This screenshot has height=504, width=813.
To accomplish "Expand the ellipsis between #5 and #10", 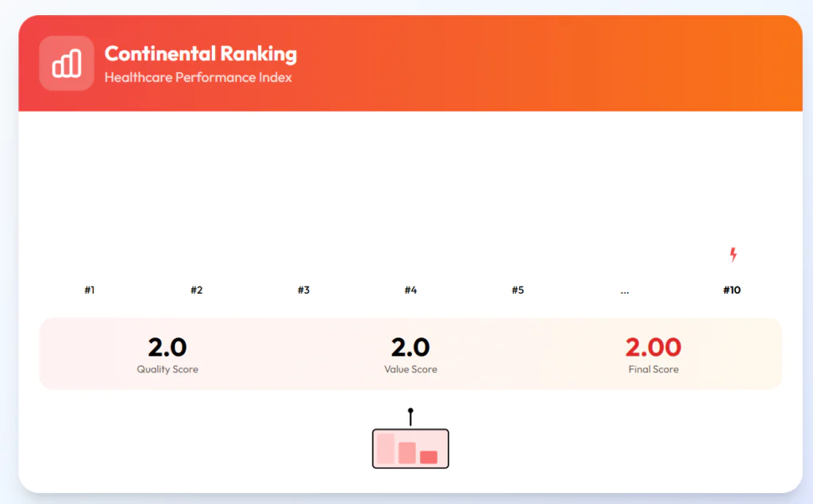I will 625,292.
